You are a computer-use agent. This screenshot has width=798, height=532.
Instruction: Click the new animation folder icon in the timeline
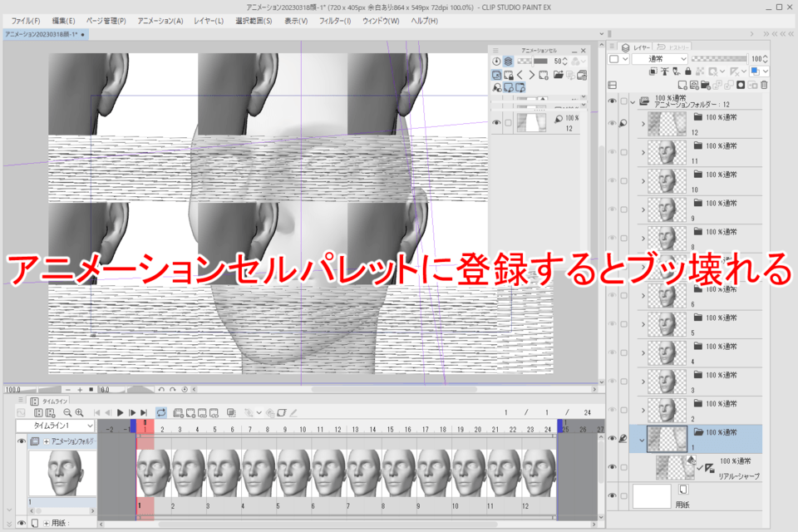(178, 412)
